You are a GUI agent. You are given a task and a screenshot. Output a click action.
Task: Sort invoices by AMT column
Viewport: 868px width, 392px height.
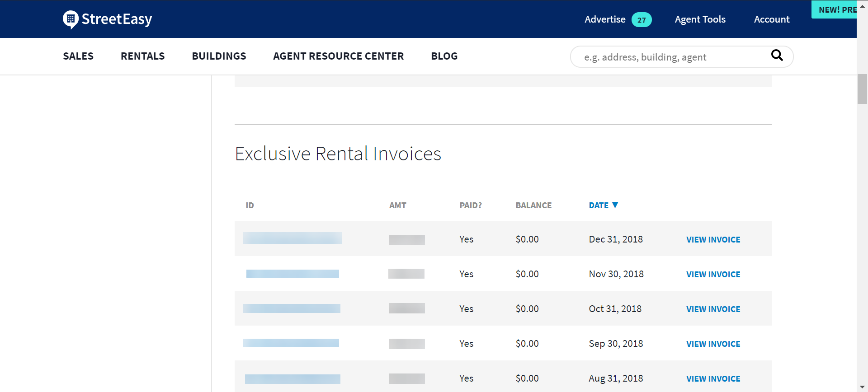click(398, 205)
